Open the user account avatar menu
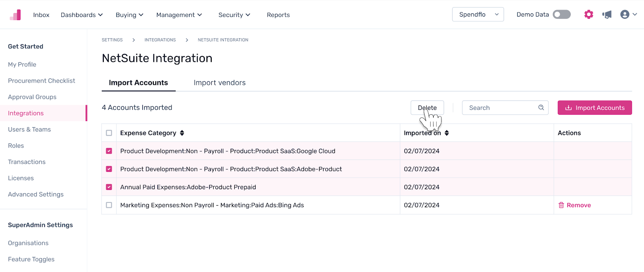 628,14
